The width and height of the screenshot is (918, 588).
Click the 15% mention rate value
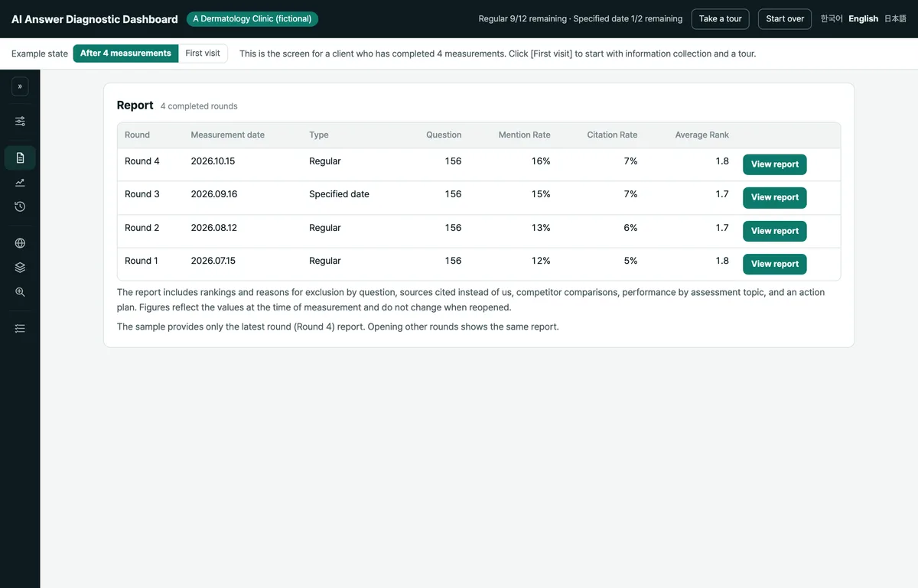click(541, 194)
